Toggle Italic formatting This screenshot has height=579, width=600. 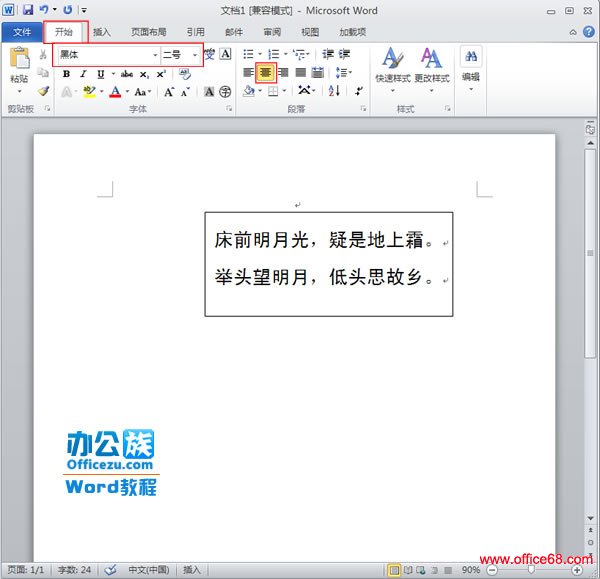(83, 74)
